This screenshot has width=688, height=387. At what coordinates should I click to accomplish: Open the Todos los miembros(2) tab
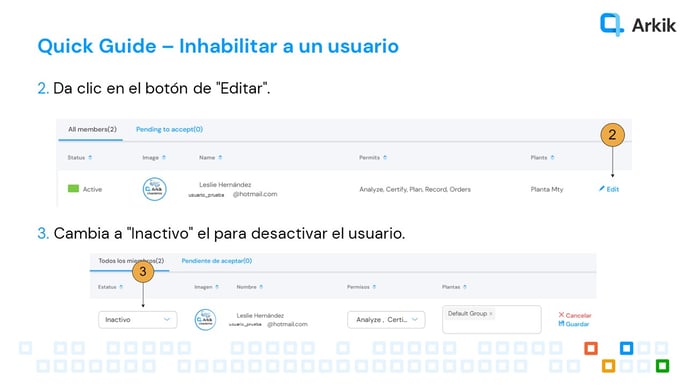point(131,261)
